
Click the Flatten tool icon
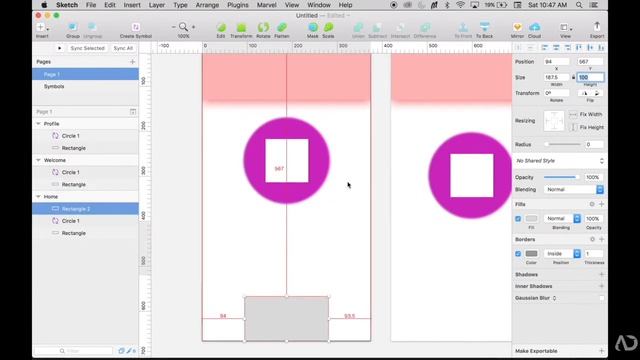(x=282, y=27)
